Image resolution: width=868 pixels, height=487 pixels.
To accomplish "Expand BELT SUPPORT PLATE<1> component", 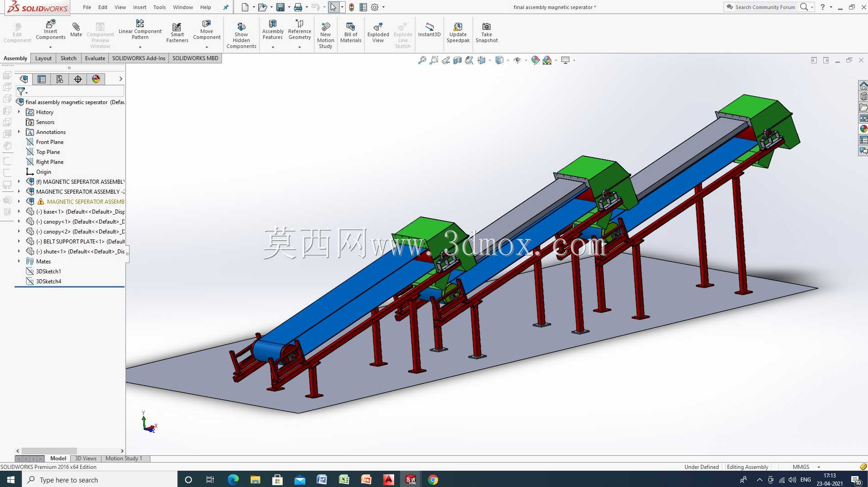I will pos(19,241).
